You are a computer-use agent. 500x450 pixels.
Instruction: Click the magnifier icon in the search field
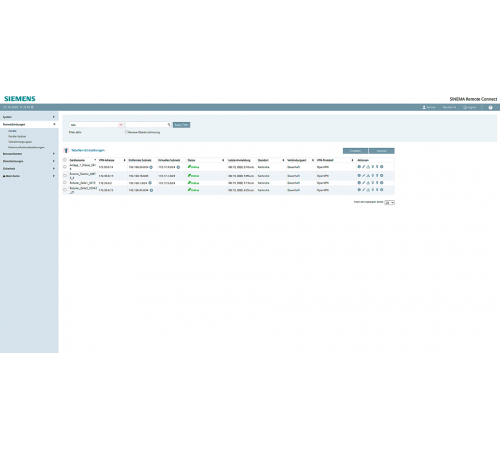(x=169, y=125)
